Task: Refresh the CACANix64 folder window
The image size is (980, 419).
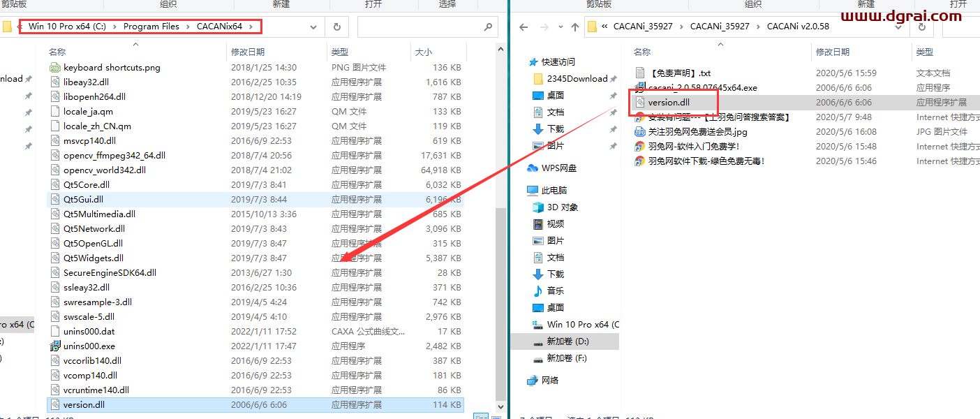Action: tap(337, 27)
